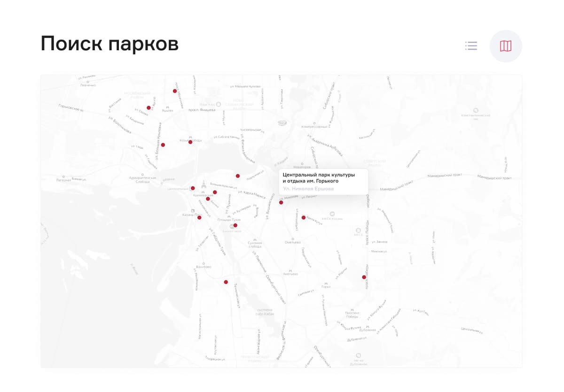Click the stadium landmark icon near Чистопольская
Screen dimensions: 564x392
[282, 123]
